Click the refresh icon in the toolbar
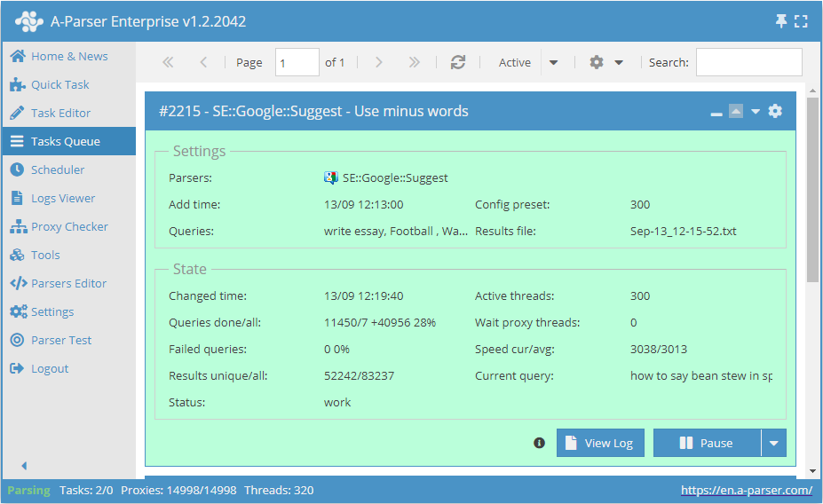 coord(458,62)
